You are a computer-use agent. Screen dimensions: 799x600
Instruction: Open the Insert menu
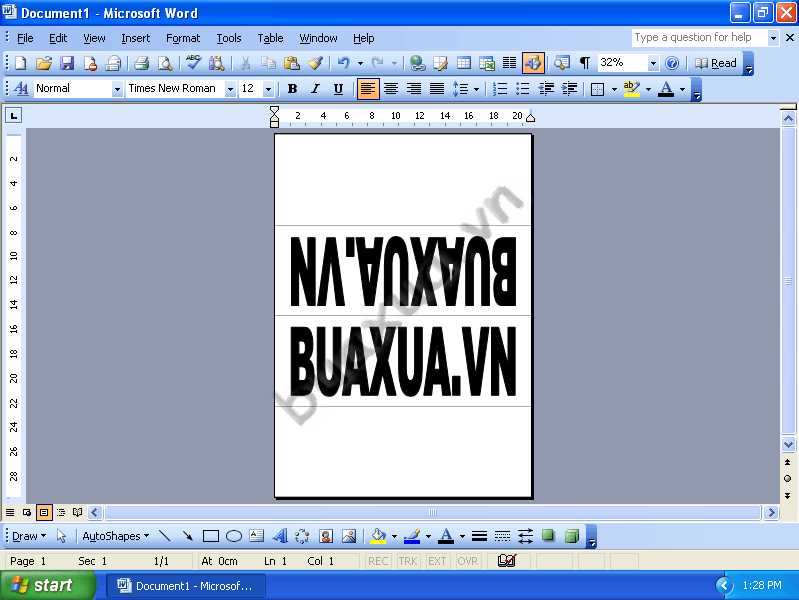(136, 38)
